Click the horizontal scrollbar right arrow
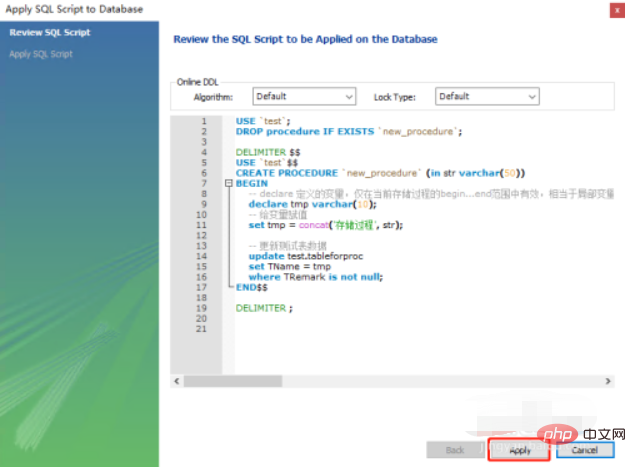636x467 pixels. [x=608, y=381]
